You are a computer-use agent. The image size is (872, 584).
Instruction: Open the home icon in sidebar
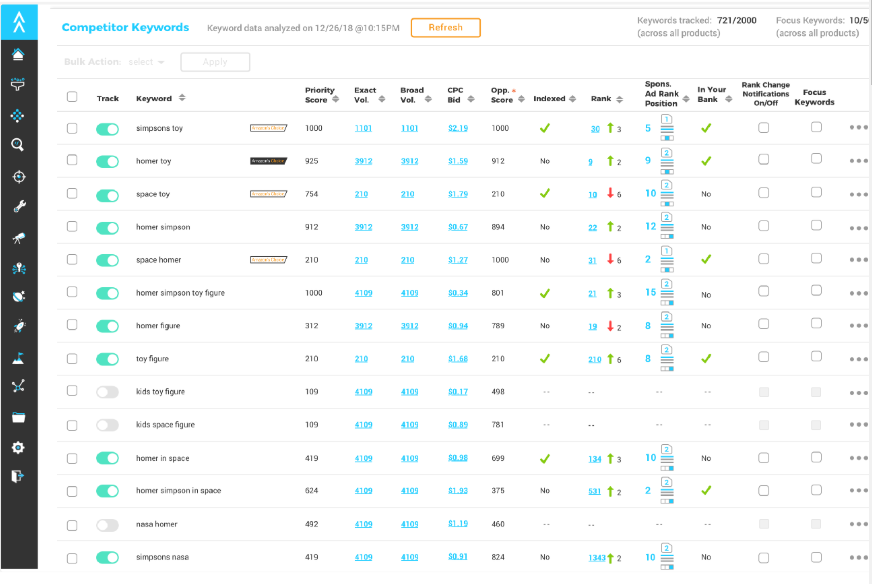[x=18, y=55]
